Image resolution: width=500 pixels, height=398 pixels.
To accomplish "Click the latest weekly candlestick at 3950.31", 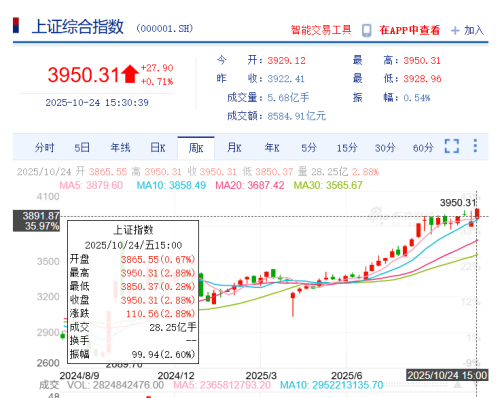I will click(477, 214).
